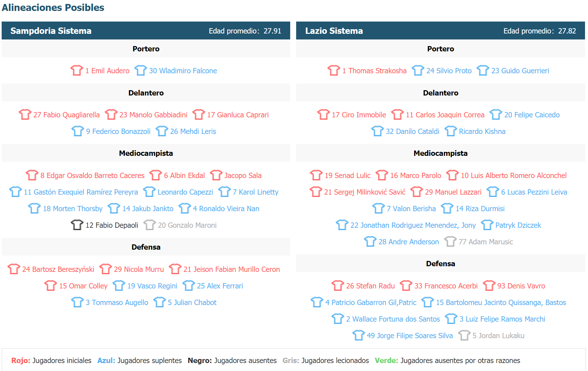Image resolution: width=588 pixels, height=371 pixels.
Task: Click the gray jersey icon beside Jordan Lukaku
Action: 464,335
